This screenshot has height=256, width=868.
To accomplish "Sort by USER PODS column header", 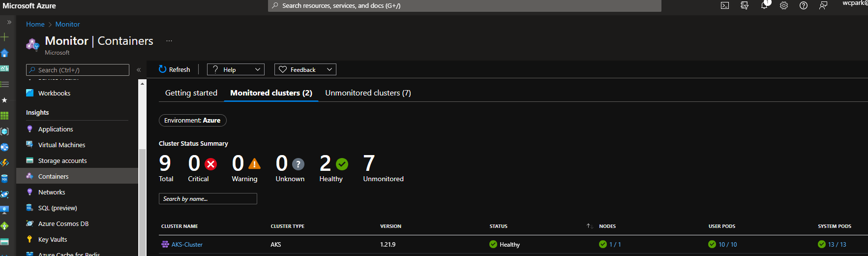I will (x=722, y=226).
